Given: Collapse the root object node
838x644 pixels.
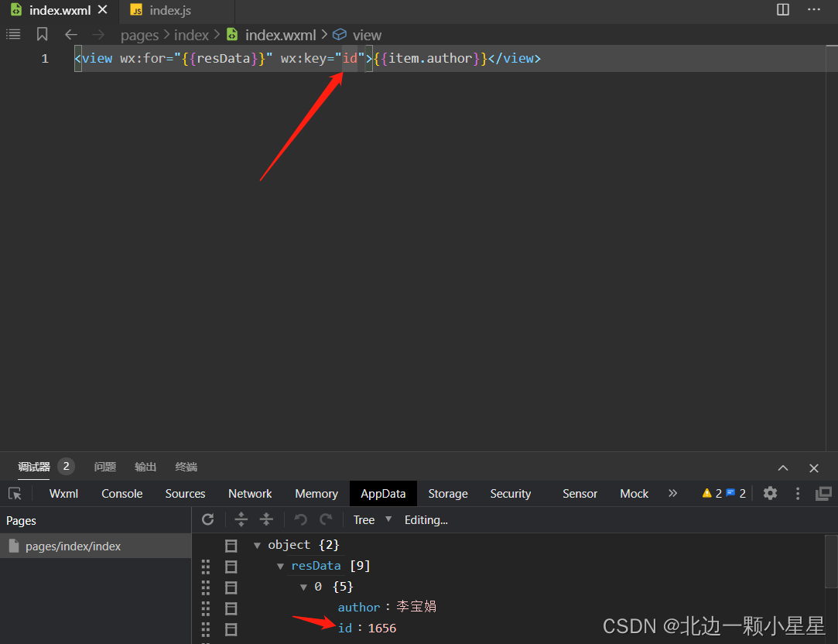Looking at the screenshot, I should [x=257, y=545].
